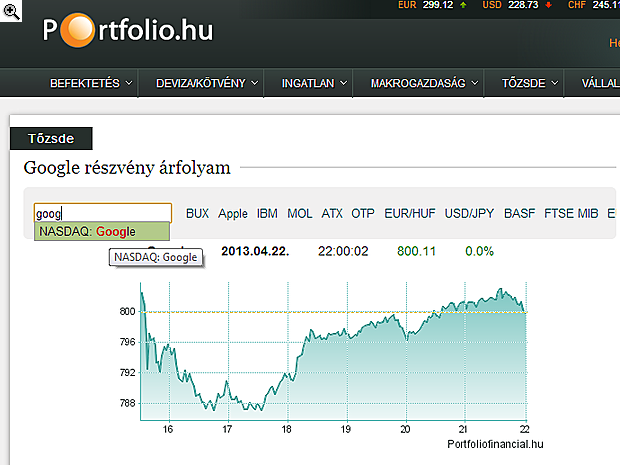Open the BUX quick link

point(197,214)
